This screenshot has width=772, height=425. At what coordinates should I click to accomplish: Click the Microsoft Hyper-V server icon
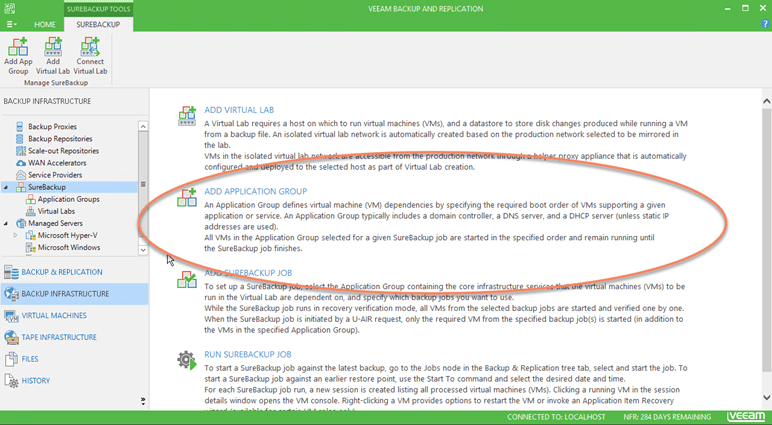point(31,235)
